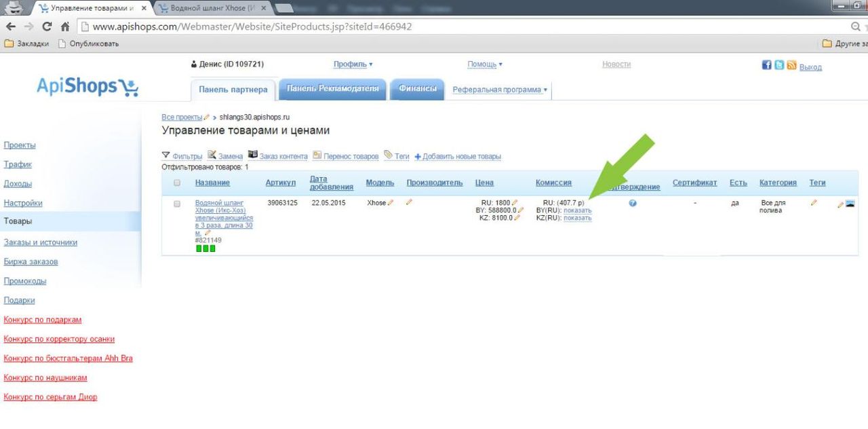Click the Выход logout link
Screen dimensions: 868x429
810,67
